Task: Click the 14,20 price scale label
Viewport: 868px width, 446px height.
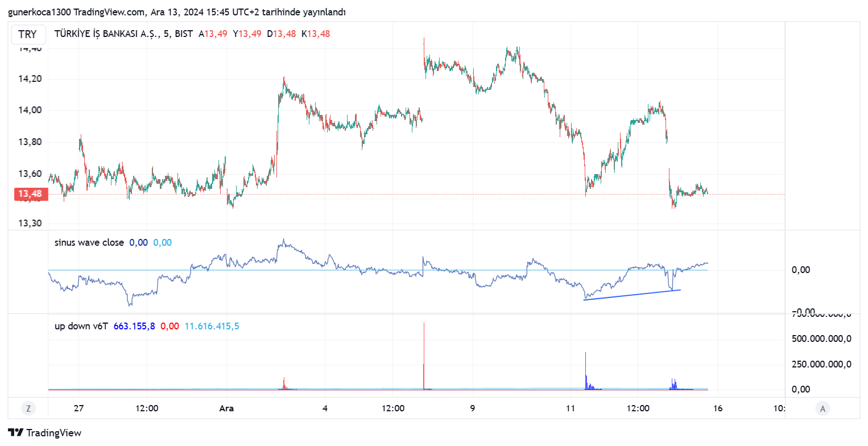Action: coord(30,79)
